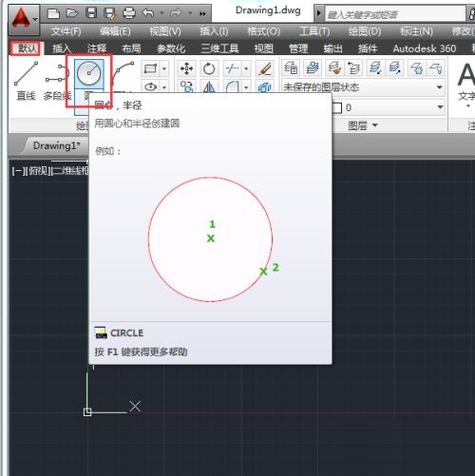Switch to the Annotate (注释) ribbon tab

click(97, 48)
